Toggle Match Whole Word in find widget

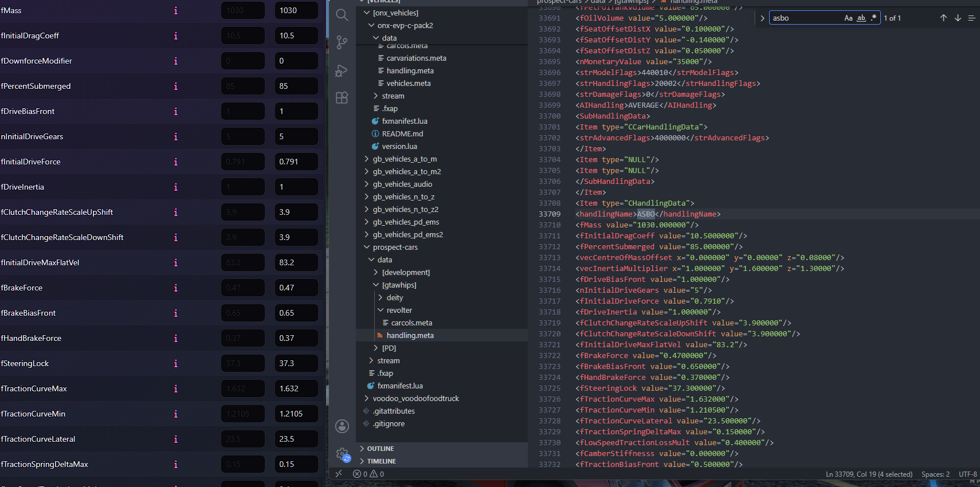pos(861,18)
